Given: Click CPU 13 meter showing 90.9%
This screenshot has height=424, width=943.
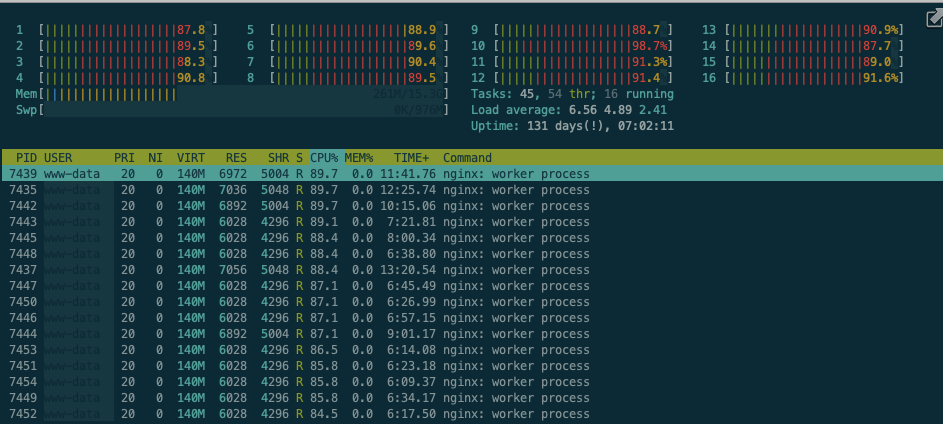Looking at the screenshot, I should [x=814, y=29].
